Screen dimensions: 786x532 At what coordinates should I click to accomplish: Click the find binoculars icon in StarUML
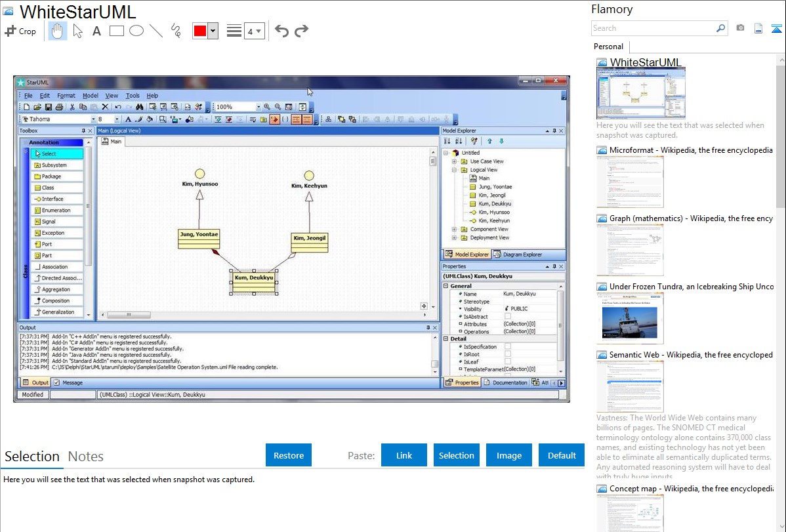139,107
